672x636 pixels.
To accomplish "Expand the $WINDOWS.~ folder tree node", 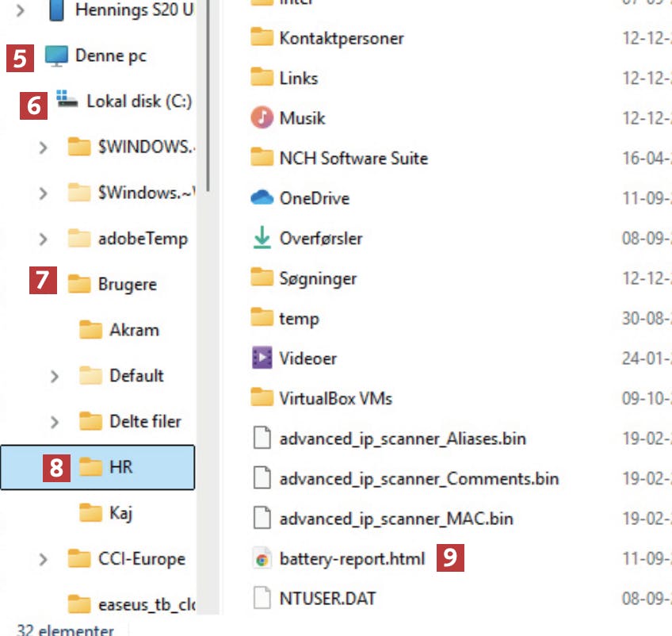I will (44, 148).
